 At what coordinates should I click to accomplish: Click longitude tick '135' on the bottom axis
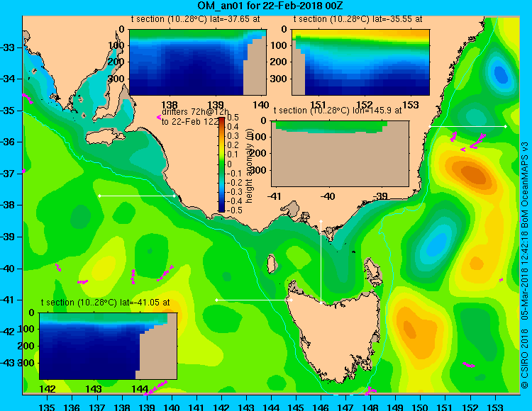click(x=47, y=407)
